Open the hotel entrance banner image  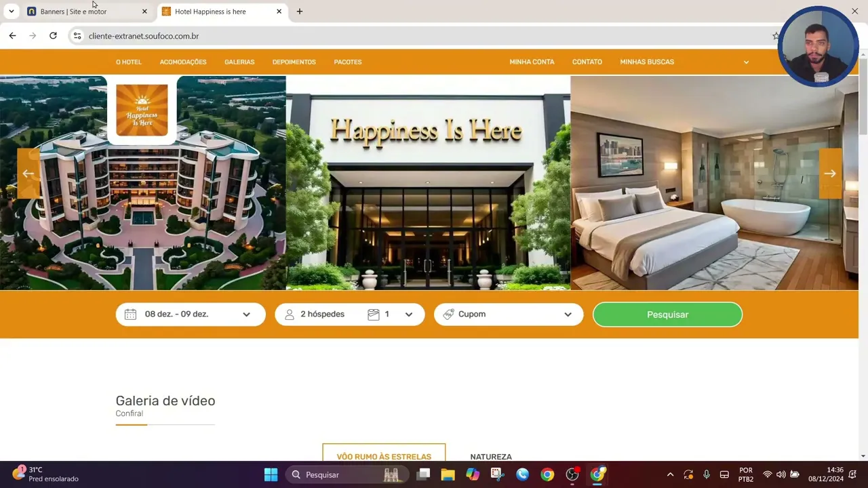click(428, 182)
